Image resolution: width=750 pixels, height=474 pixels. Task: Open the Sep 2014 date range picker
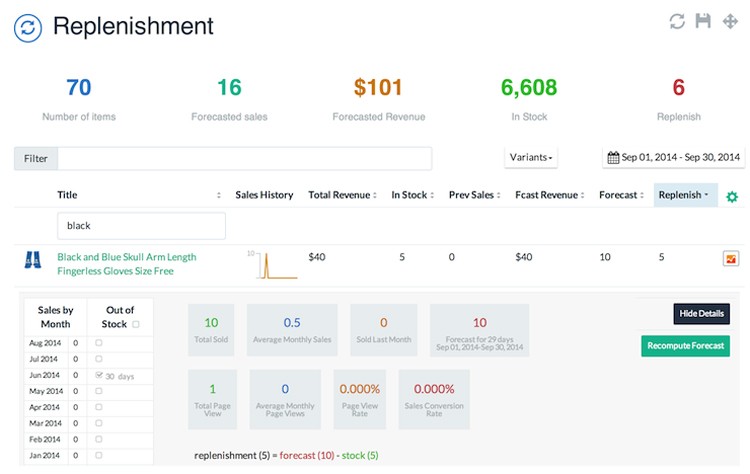click(673, 157)
